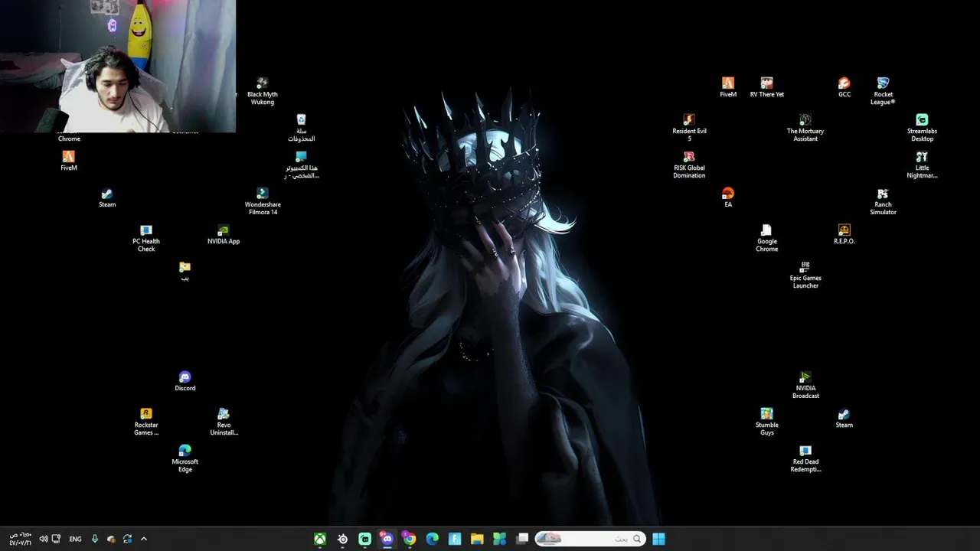Launch Rocket League shortcut

[883, 90]
